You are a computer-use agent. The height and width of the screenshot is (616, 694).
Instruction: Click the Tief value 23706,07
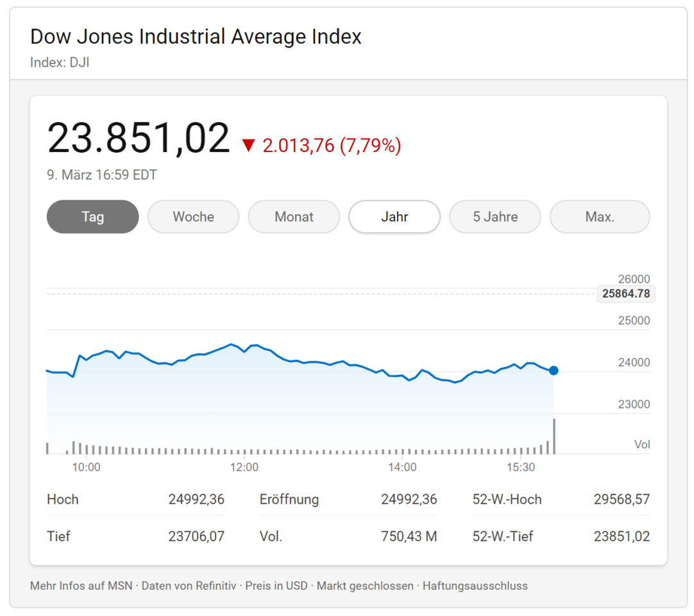[196, 536]
